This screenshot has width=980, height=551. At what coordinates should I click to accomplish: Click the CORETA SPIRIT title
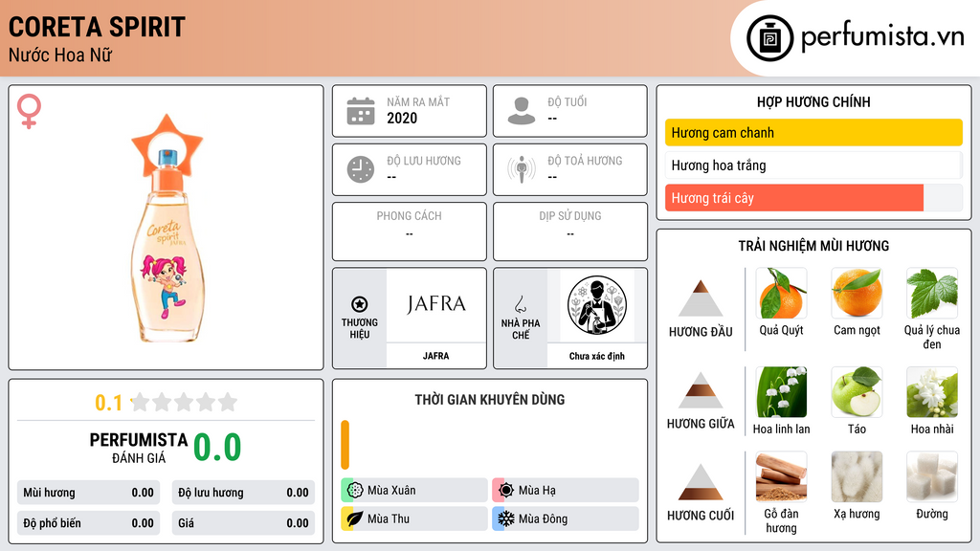[x=97, y=27]
